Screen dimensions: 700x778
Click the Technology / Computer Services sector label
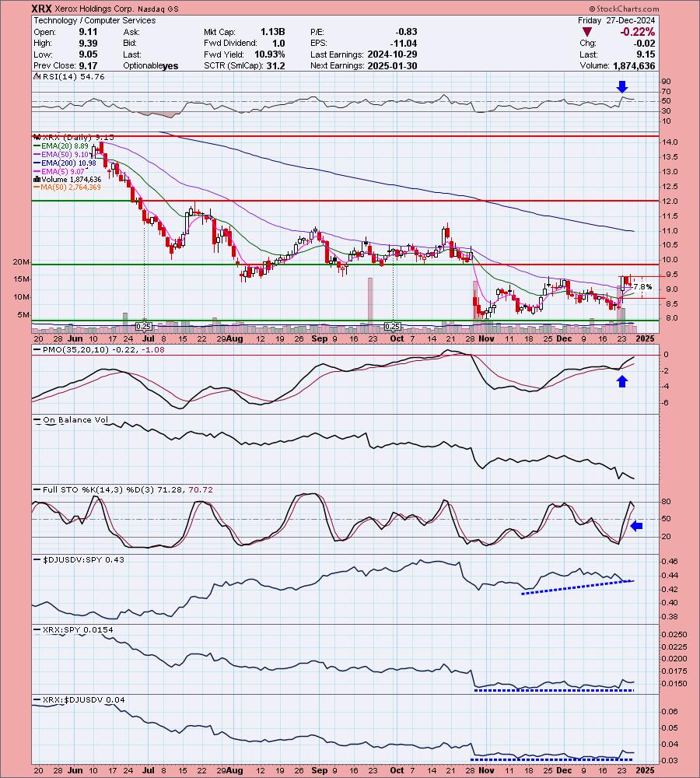click(x=95, y=20)
